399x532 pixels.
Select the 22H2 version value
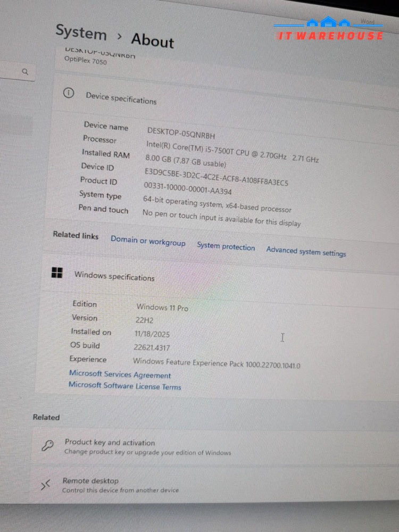145,320
